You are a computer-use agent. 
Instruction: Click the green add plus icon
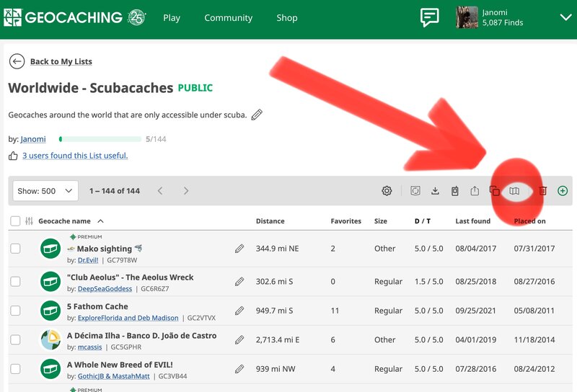(x=563, y=191)
